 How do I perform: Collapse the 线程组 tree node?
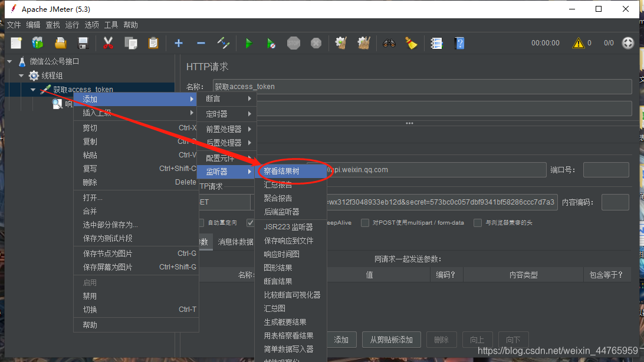point(21,75)
